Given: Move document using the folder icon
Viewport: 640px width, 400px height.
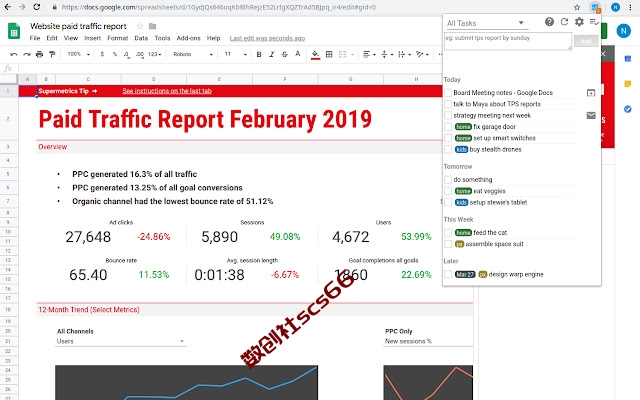Looking at the screenshot, I should coord(153,26).
